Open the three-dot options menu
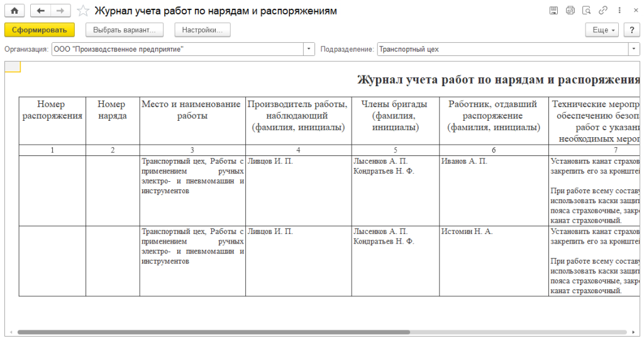The height and width of the screenshot is (341, 644). [x=618, y=11]
